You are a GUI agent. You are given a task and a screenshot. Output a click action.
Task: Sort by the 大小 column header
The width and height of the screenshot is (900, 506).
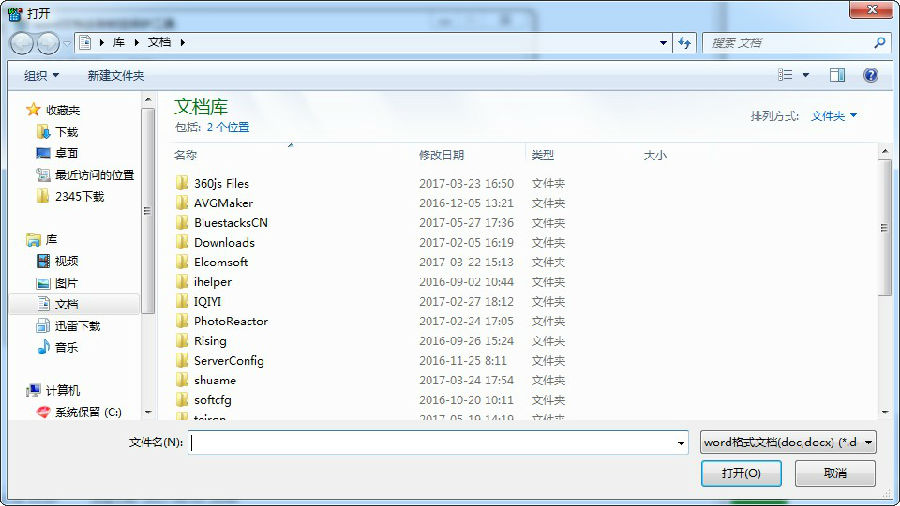coord(655,155)
